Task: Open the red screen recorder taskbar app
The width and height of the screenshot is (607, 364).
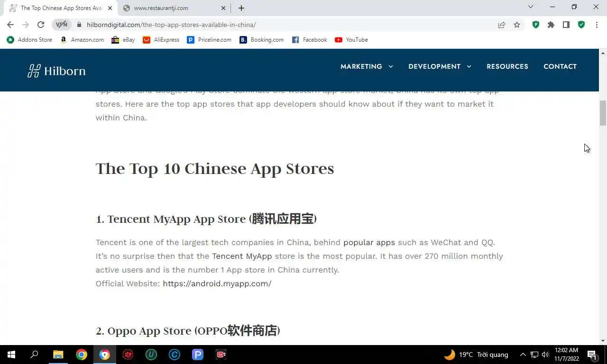Action: tap(221, 355)
